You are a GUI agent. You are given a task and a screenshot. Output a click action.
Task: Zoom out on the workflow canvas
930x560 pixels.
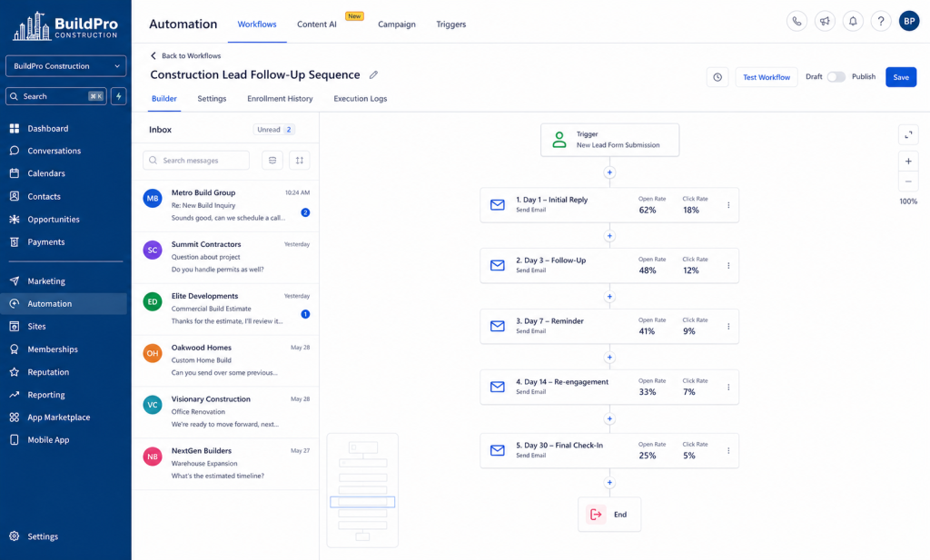pyautogui.click(x=908, y=182)
